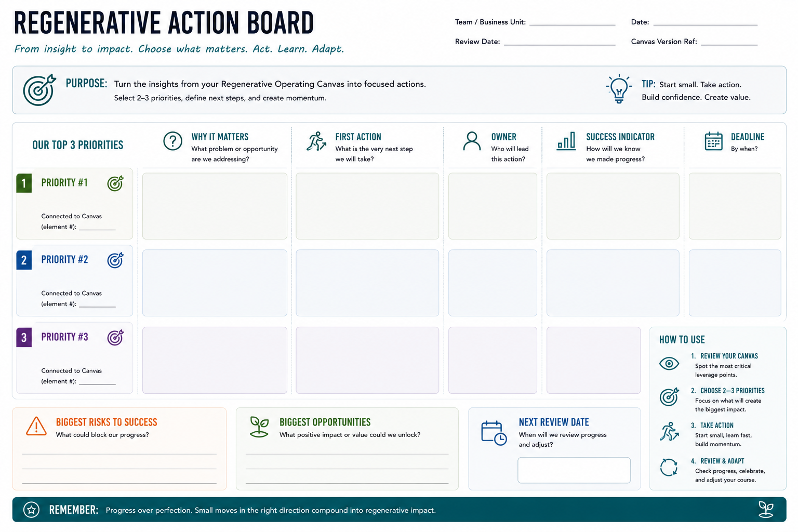Viewport: 798px width, 532px height.
Task: Click the calendar-clock Next Review Date icon
Action: [494, 433]
